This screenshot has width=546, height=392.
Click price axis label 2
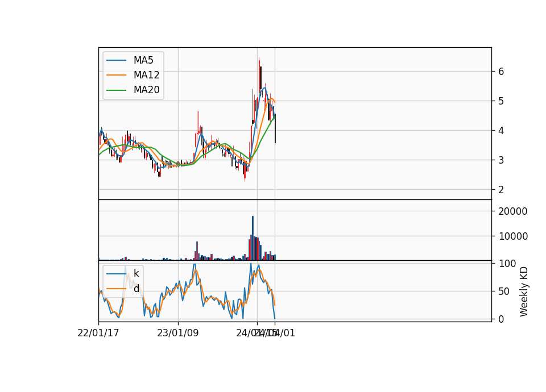click(501, 190)
